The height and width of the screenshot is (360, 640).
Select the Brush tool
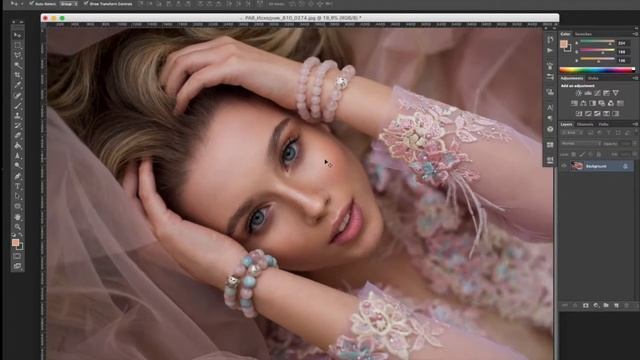point(17,106)
